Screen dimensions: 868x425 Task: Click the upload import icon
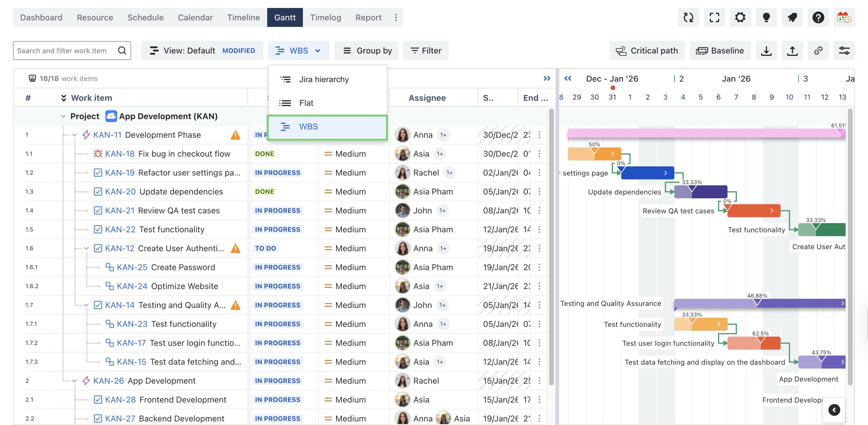(x=792, y=51)
